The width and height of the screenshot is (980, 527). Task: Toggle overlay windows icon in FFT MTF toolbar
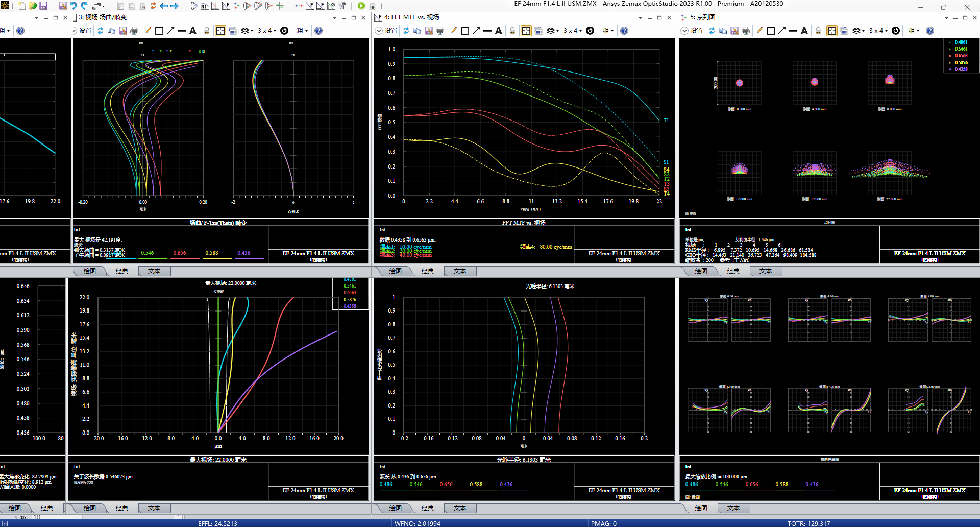click(538, 31)
